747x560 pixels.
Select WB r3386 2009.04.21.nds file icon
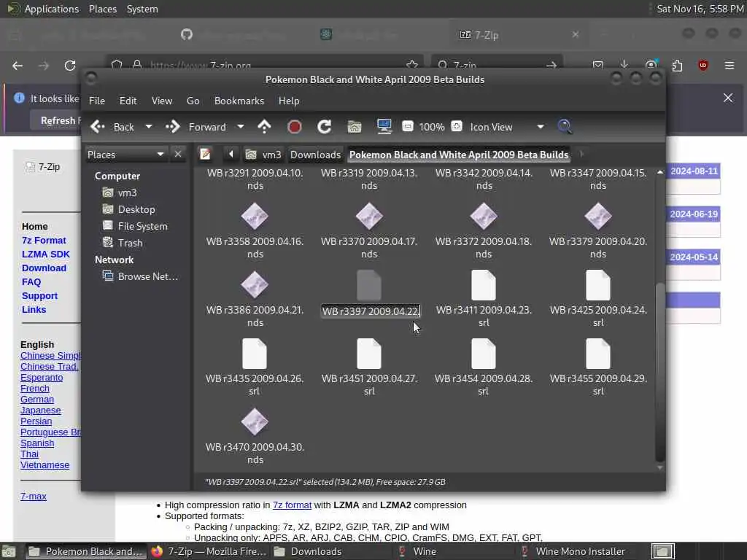(x=255, y=285)
